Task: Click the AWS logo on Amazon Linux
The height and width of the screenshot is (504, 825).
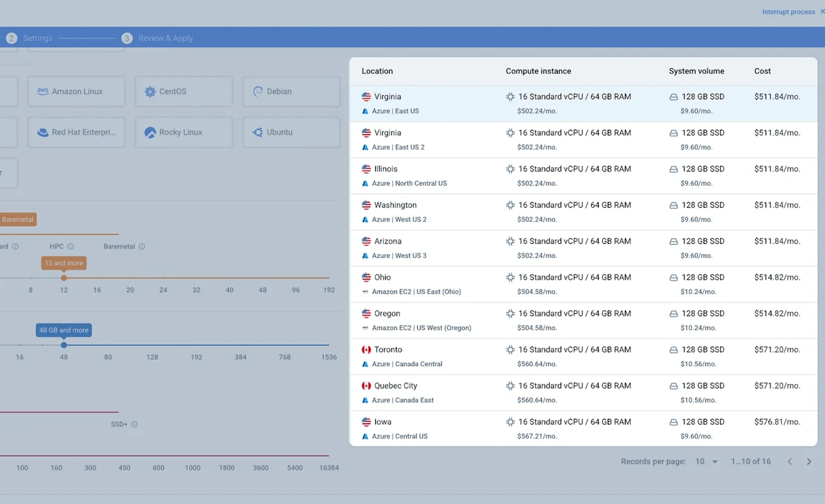Action: [43, 91]
